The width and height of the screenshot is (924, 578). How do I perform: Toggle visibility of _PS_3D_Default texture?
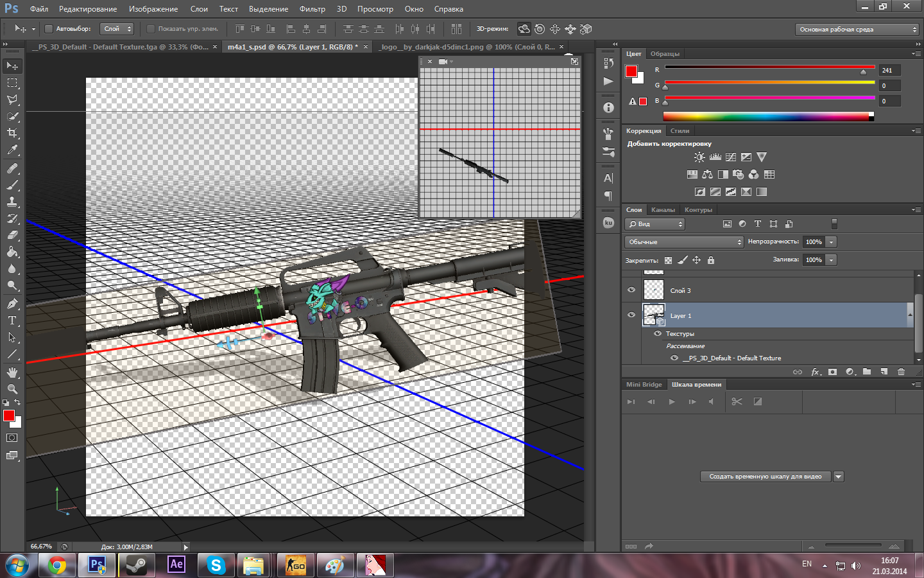(x=674, y=358)
